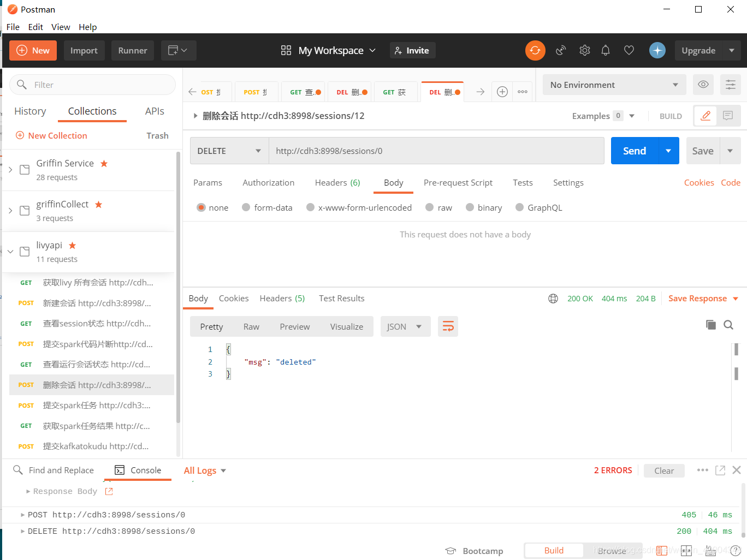Open tab options three-dots menu
This screenshot has height=560, width=747.
523,92
